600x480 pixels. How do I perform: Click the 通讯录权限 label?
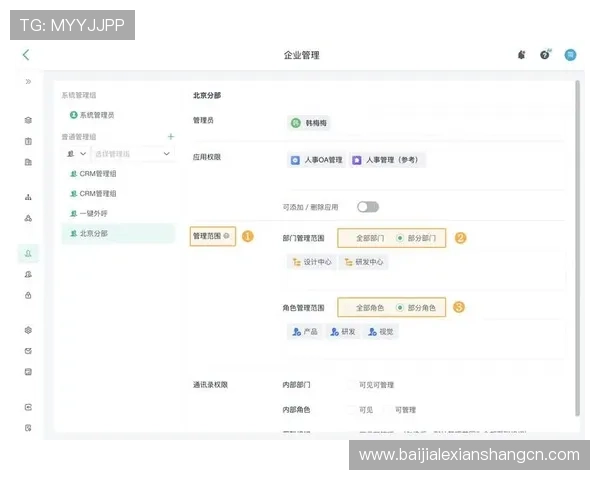(x=210, y=385)
